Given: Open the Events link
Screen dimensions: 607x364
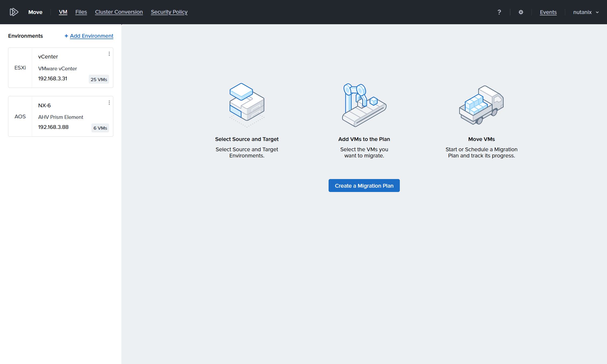Looking at the screenshot, I should (x=548, y=12).
